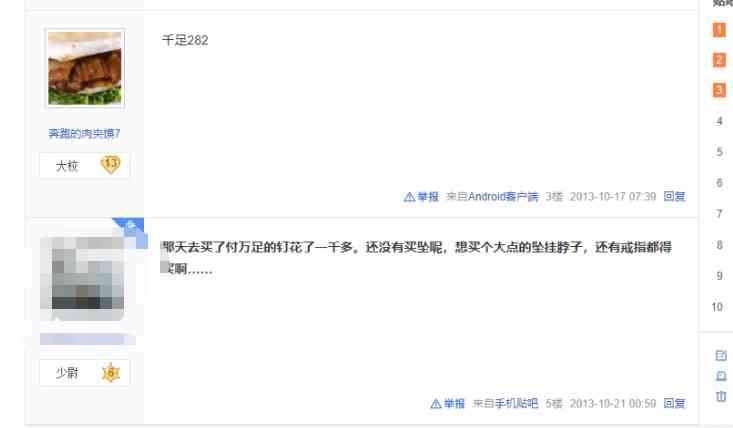Select item 10 in the sidebar list
This screenshot has height=428, width=733.
[x=717, y=307]
